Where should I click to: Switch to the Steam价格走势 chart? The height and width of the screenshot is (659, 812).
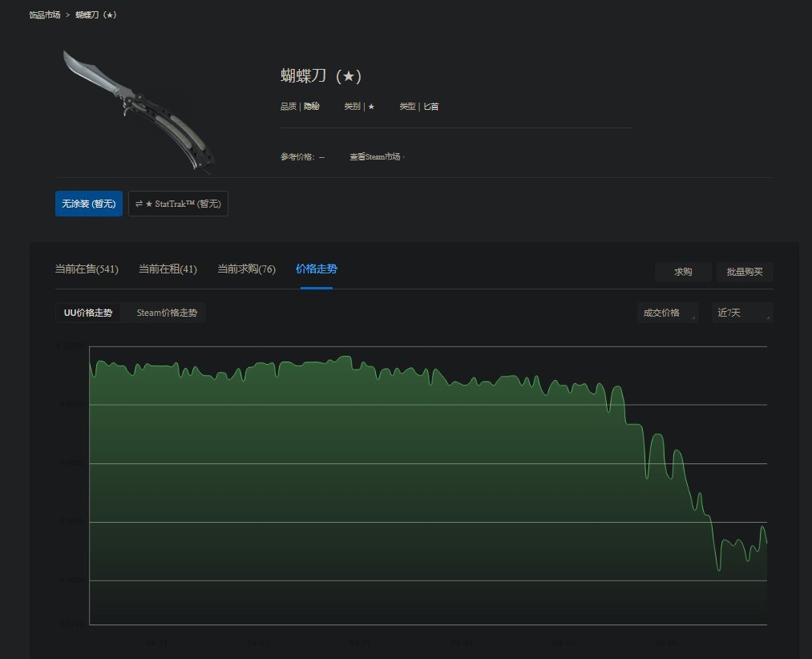pyautogui.click(x=167, y=313)
